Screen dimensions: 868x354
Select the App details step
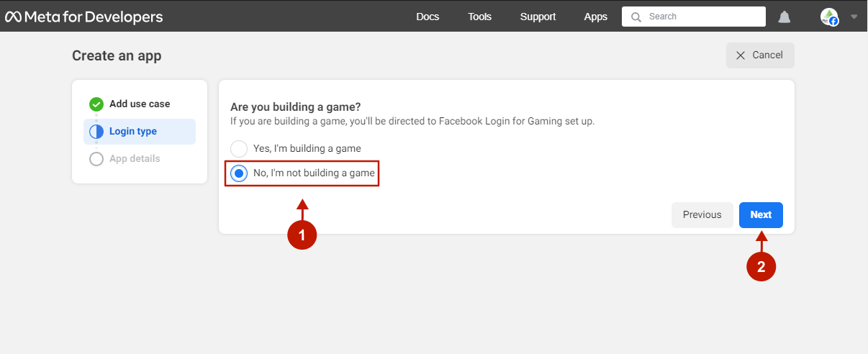pos(140,159)
